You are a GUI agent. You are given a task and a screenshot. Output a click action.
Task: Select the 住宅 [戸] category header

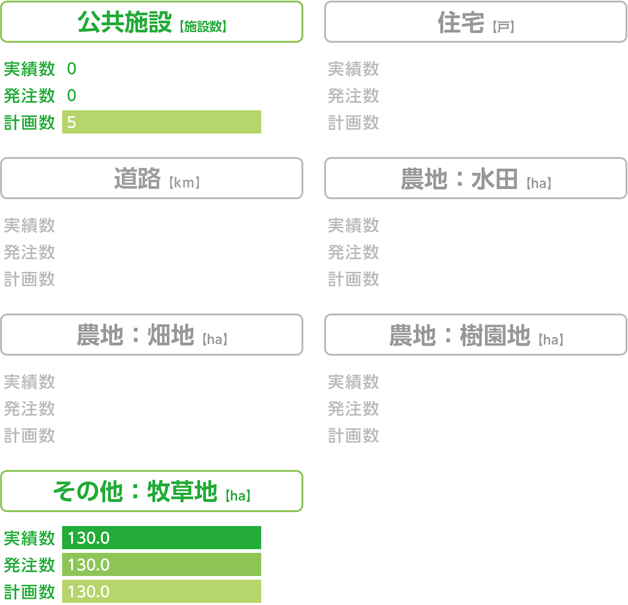[475, 22]
